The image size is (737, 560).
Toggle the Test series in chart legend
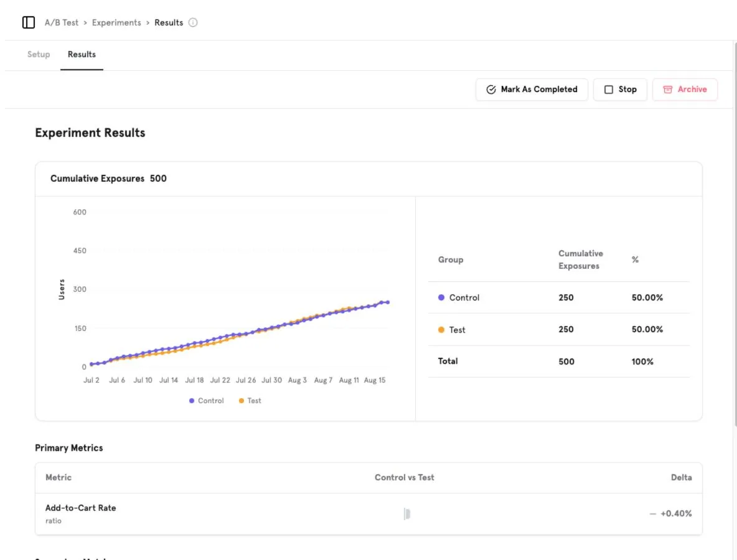(250, 401)
